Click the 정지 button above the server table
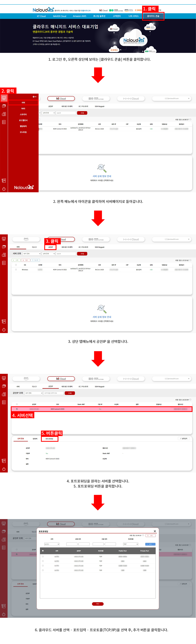This screenshot has width=196, height=644. click(x=25, y=260)
